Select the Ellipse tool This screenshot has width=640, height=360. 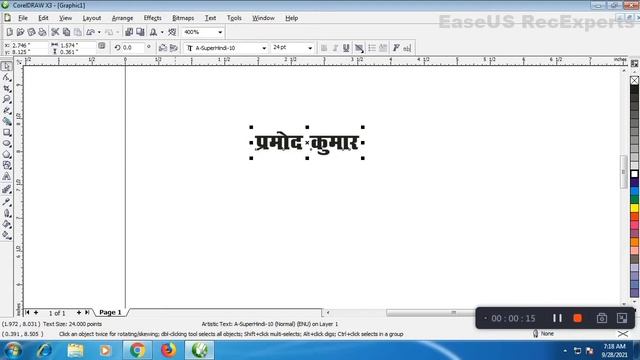[7, 144]
